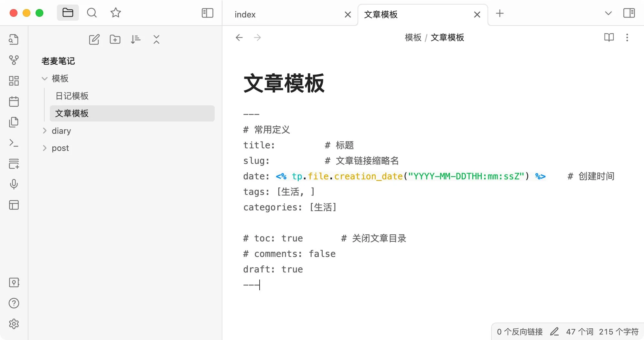Select the 文章模板 note in explorer

pos(132,113)
